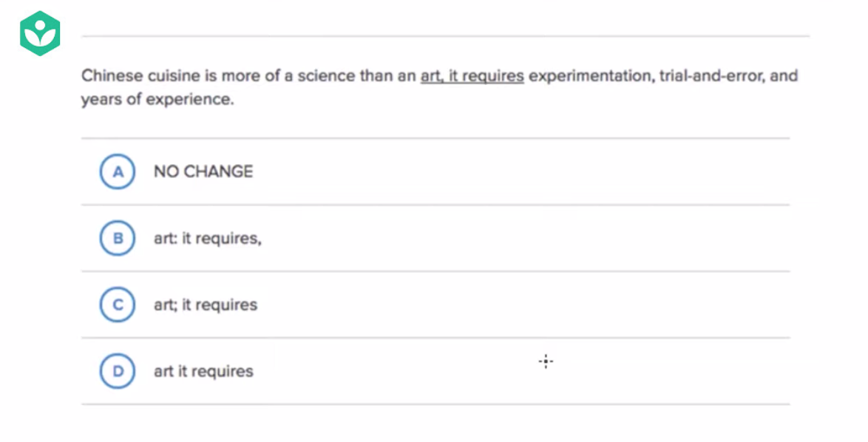Screen dimensions: 868x442
Task: Click the word "and" ending the first line
Action: click(x=784, y=76)
